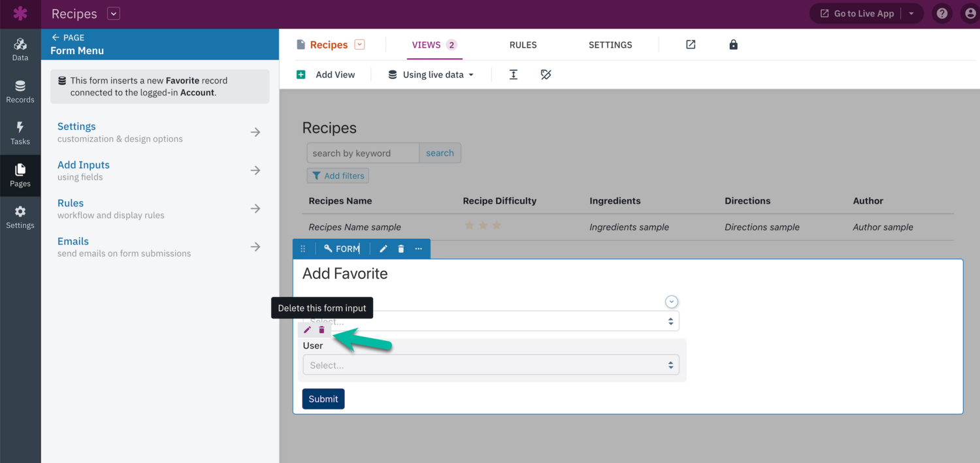This screenshot has height=463, width=980.
Task: Switch to the RULES tab
Action: [523, 45]
